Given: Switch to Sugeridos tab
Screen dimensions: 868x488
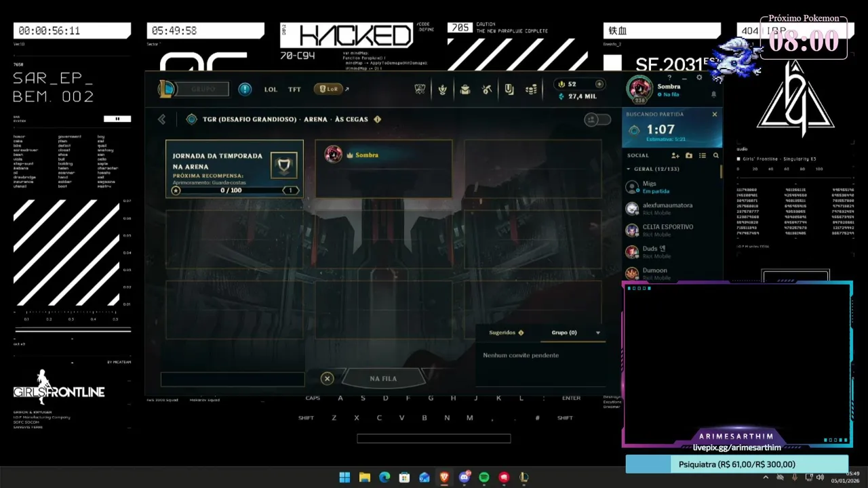Looking at the screenshot, I should (506, 333).
